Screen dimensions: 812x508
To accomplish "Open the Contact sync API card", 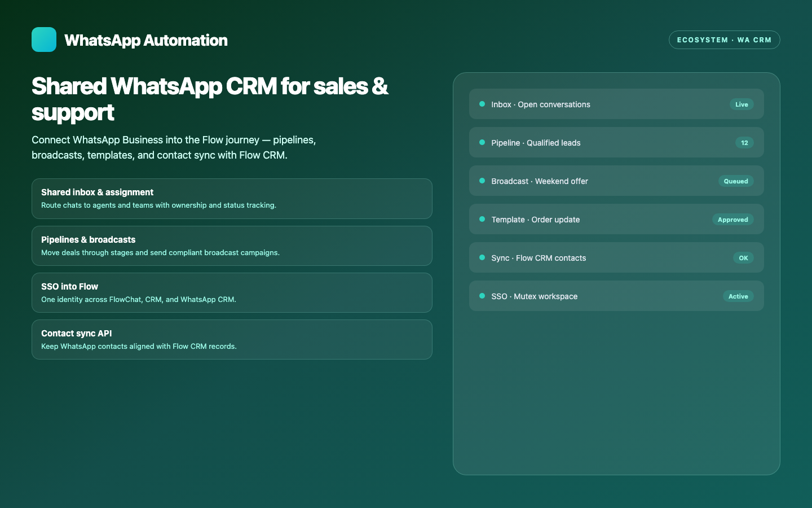I will point(232,340).
